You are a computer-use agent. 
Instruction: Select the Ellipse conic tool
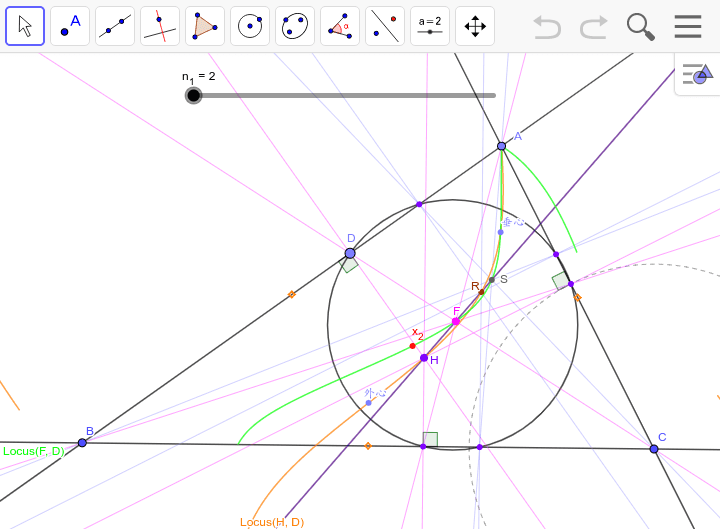click(295, 26)
